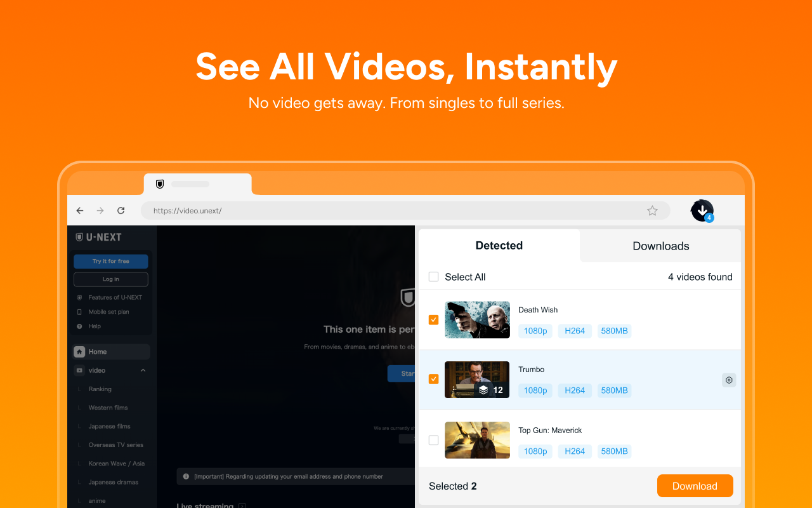Open Japanese dramas category
Viewport: 812px width, 508px height.
(x=114, y=482)
